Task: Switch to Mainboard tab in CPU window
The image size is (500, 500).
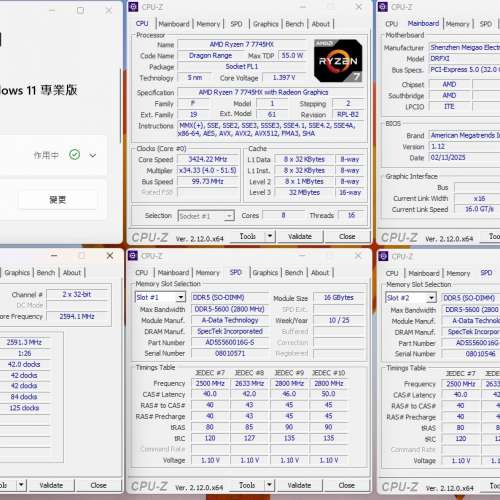Action: (174, 24)
